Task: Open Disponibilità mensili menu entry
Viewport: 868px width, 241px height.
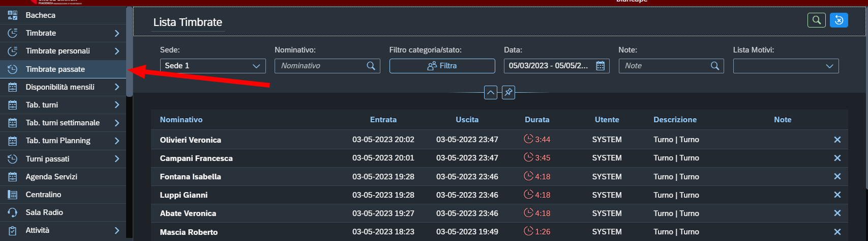Action: 63,87
